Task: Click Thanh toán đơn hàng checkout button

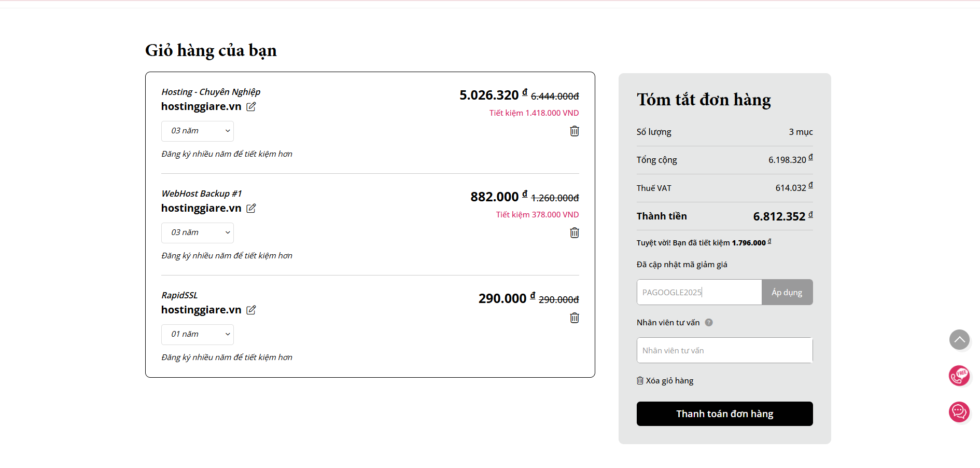Action: tap(724, 414)
